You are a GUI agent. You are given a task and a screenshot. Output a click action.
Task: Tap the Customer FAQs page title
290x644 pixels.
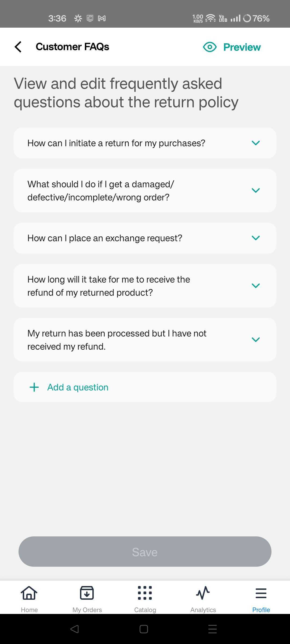[73, 47]
